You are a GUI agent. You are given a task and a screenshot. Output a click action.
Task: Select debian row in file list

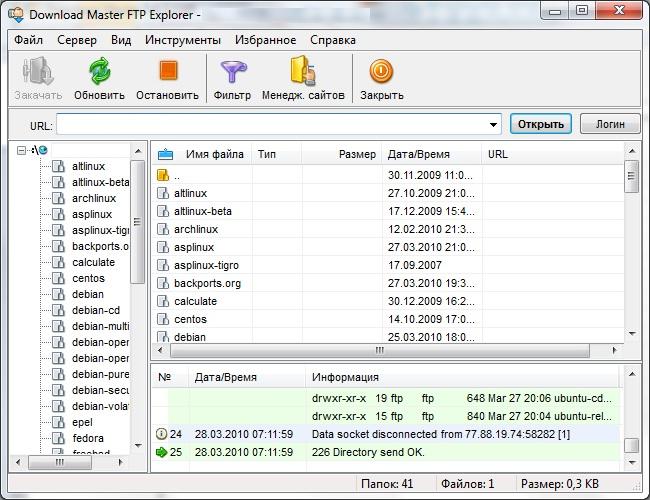[388, 336]
